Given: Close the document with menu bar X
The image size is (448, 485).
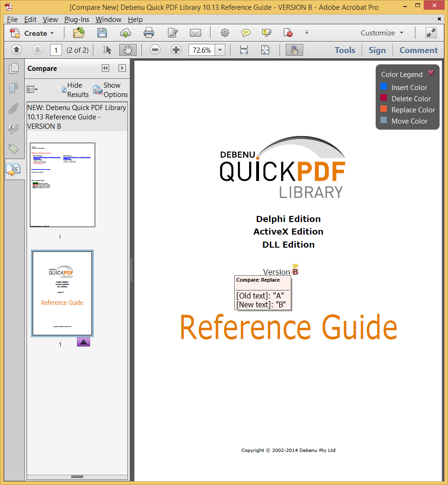Looking at the screenshot, I should pos(439,19).
